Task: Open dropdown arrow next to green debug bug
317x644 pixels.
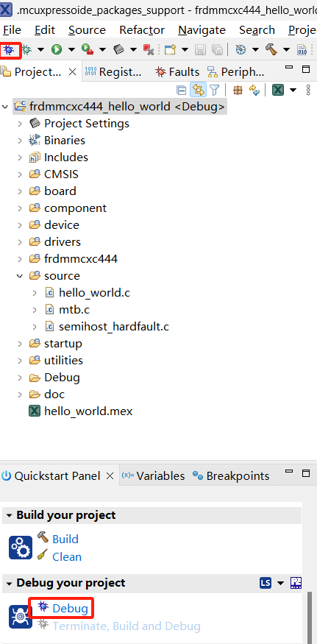Action: tap(40, 50)
